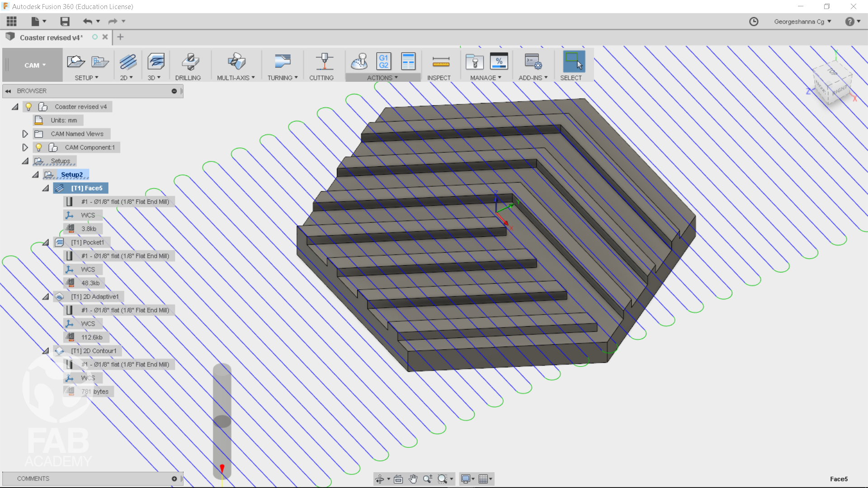Expand CAM Component:1 node
The height and width of the screenshot is (488, 868).
[25, 147]
